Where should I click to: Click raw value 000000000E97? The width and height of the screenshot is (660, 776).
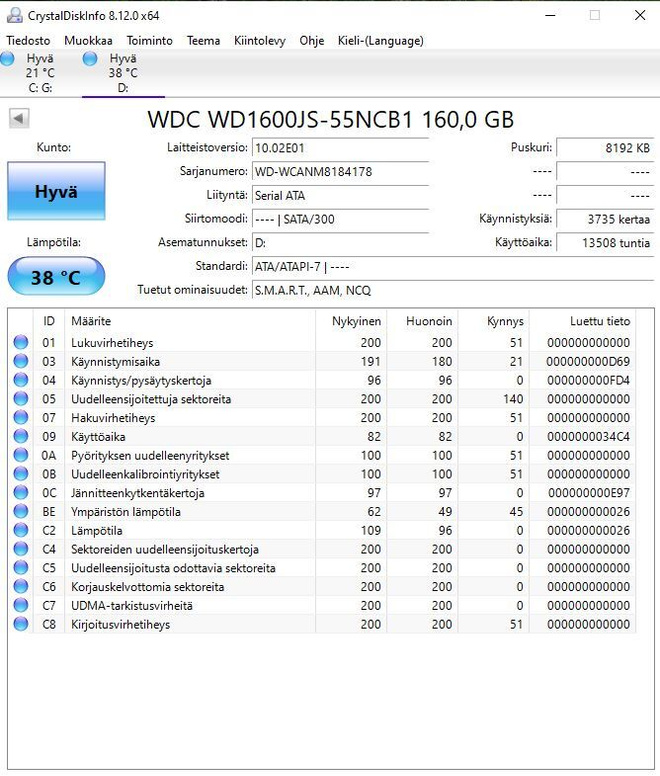[589, 493]
